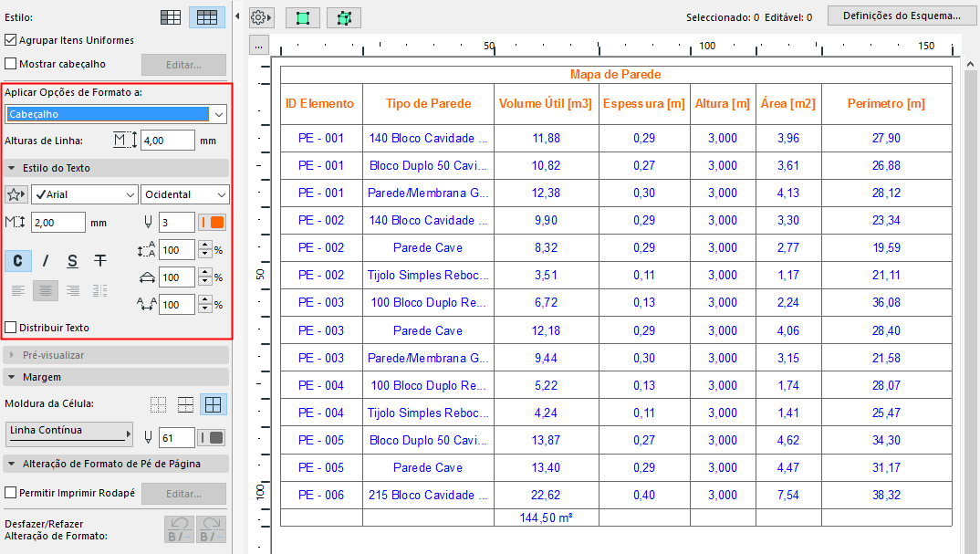Click the Alturas de Linha value field

167,141
